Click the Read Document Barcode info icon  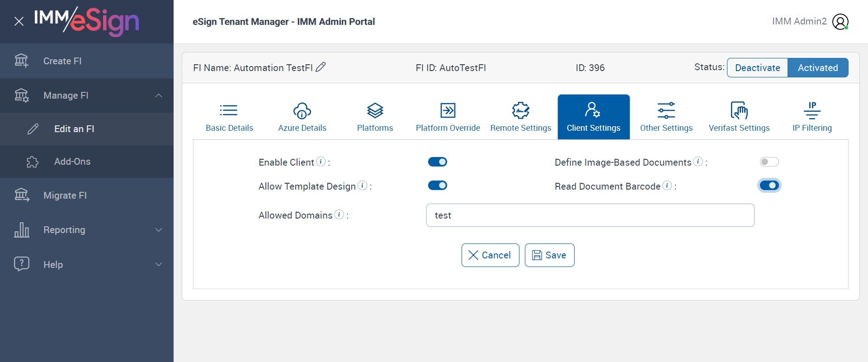(x=667, y=186)
